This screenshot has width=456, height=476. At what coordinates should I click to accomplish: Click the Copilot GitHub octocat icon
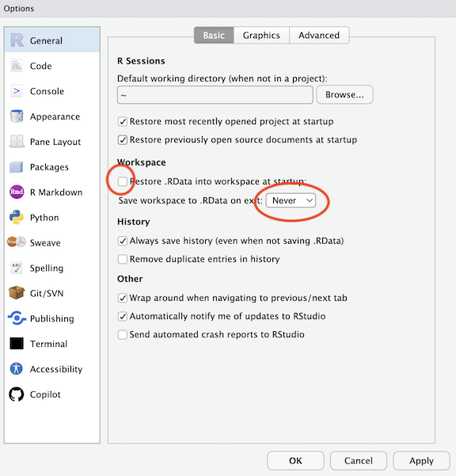[17, 394]
